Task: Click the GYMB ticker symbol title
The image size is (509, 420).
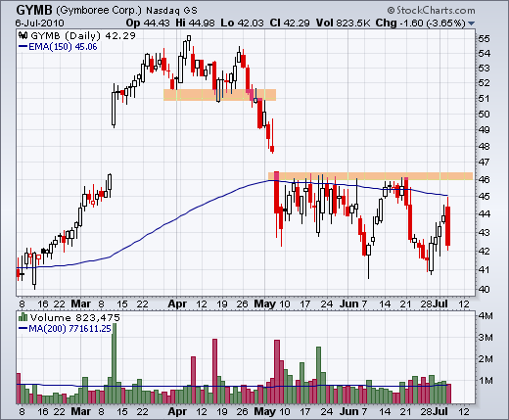Action: pos(34,11)
